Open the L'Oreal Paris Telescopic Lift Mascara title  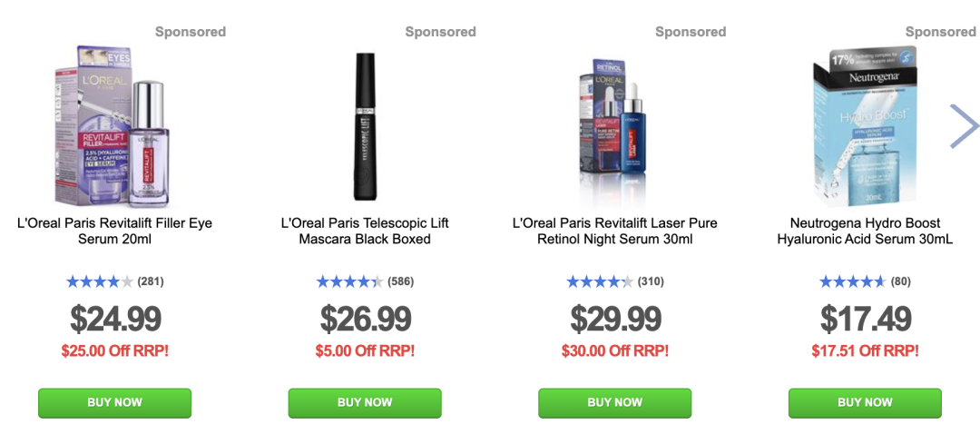(365, 231)
